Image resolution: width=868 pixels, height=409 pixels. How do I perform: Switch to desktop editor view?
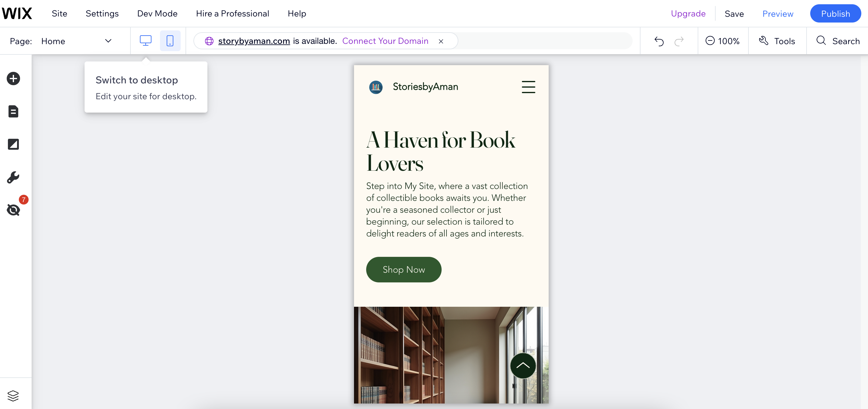145,41
